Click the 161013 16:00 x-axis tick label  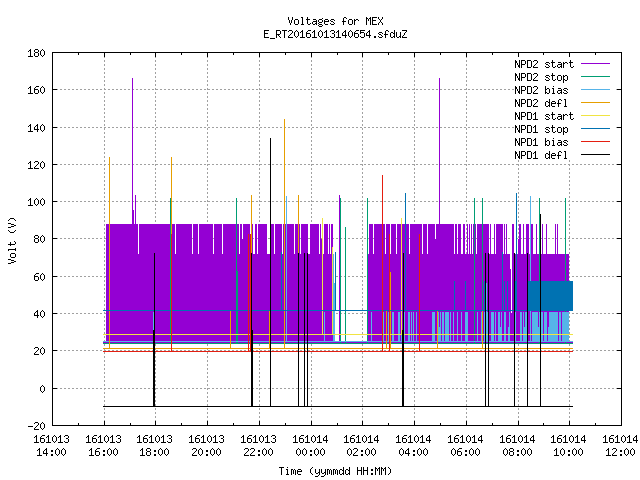click(x=104, y=446)
